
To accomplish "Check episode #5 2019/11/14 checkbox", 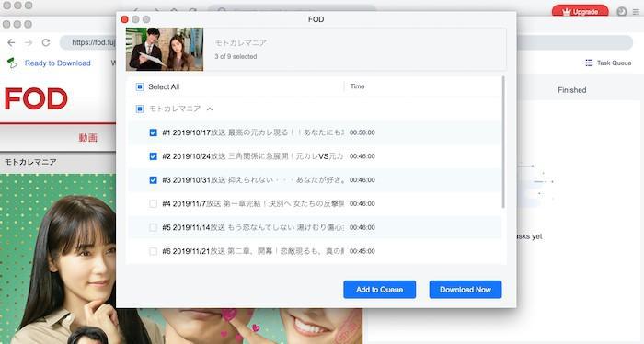I will pyautogui.click(x=154, y=227).
